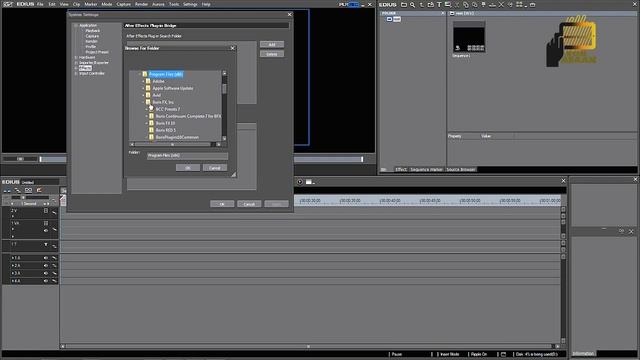Click the Boris RED 5 folder icon

pos(151,130)
